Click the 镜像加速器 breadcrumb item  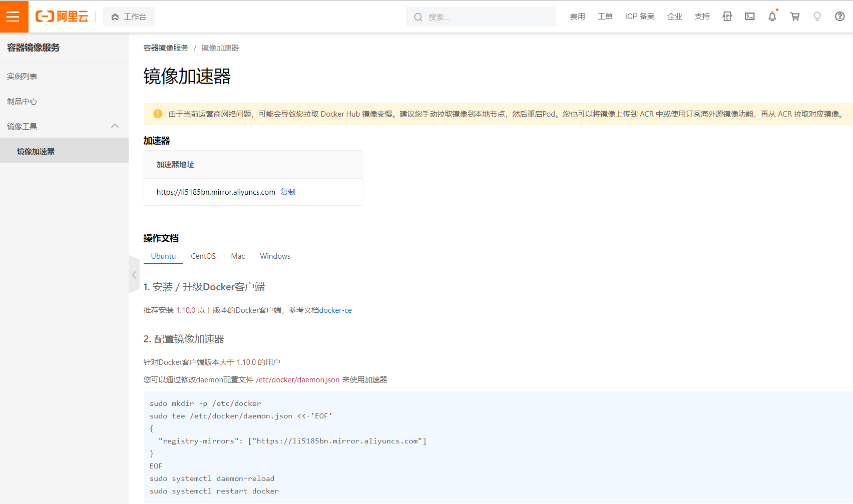point(220,48)
